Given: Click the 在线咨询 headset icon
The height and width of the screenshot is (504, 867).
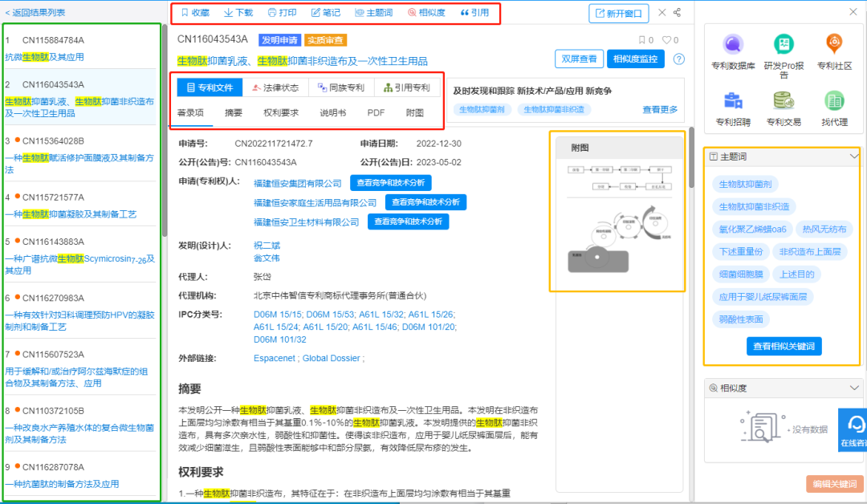Looking at the screenshot, I should [x=856, y=425].
